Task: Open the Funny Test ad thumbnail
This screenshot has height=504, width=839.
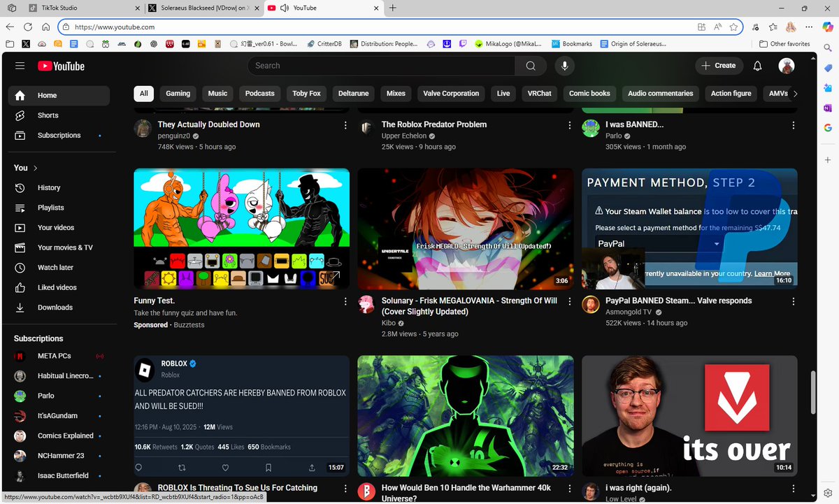Action: pos(242,229)
